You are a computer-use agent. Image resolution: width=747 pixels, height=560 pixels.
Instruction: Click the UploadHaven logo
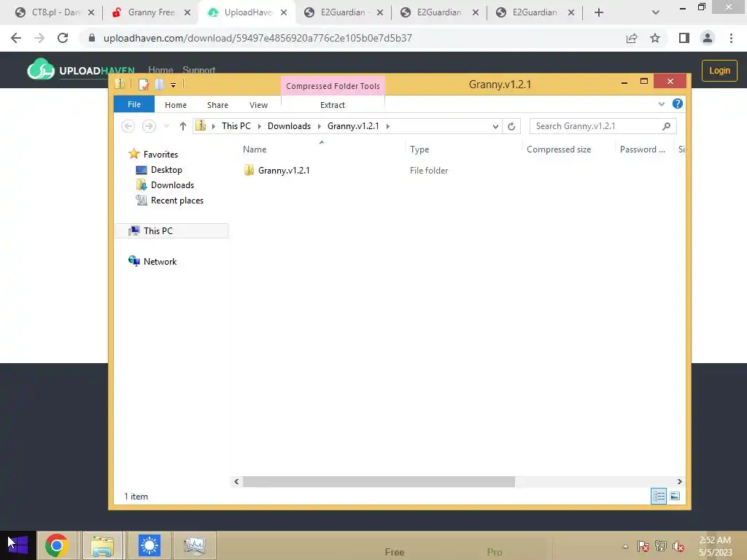tap(81, 70)
